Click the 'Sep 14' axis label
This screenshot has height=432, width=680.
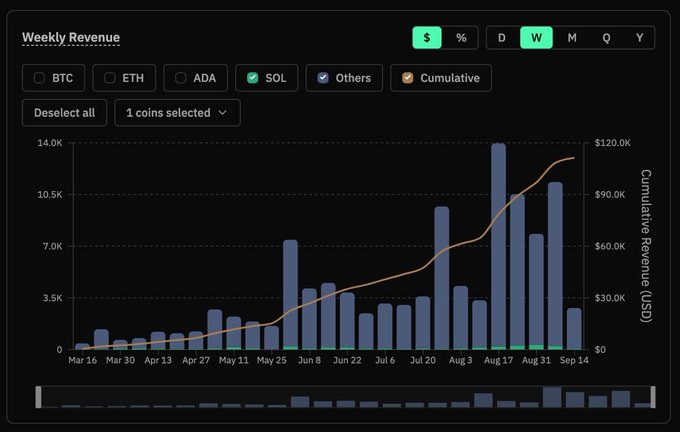click(x=574, y=360)
